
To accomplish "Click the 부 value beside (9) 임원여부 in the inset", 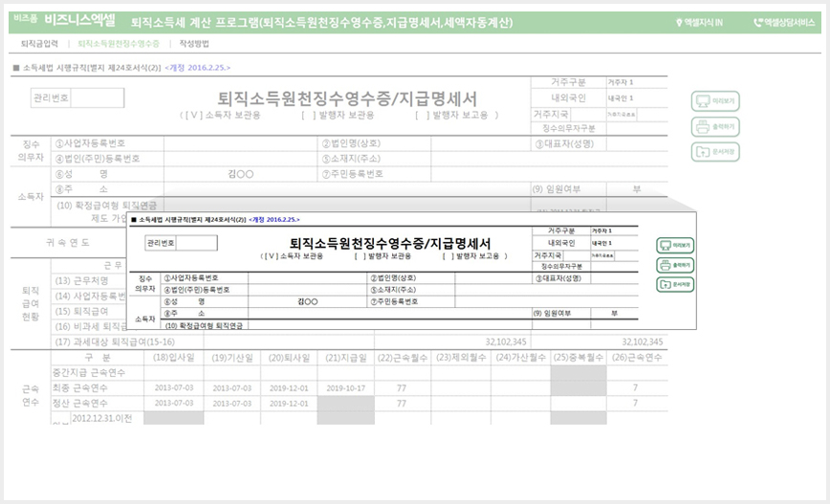I will 614,314.
